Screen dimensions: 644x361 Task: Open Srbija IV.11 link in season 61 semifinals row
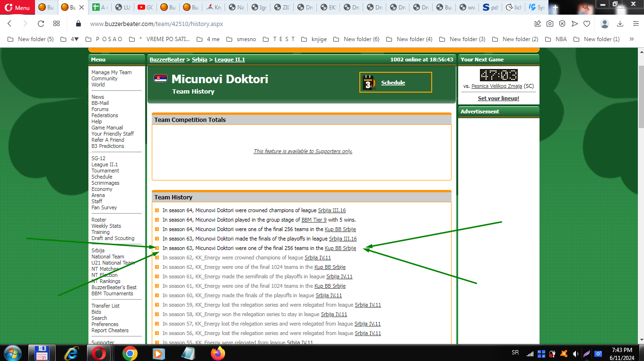pos(339,276)
